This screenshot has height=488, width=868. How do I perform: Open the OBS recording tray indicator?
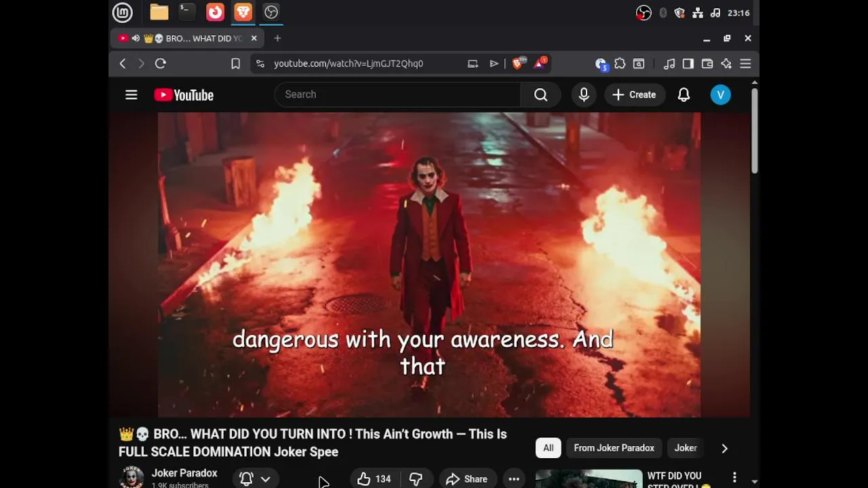[644, 13]
